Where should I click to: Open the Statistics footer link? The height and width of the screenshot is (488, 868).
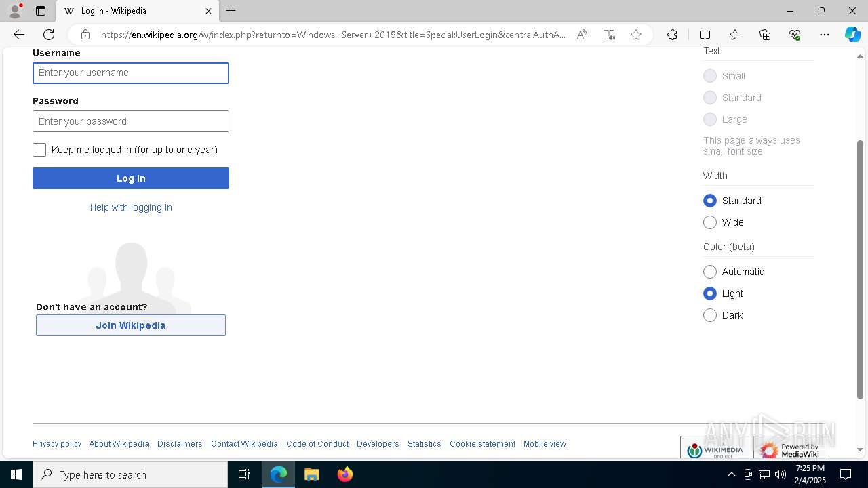click(425, 444)
